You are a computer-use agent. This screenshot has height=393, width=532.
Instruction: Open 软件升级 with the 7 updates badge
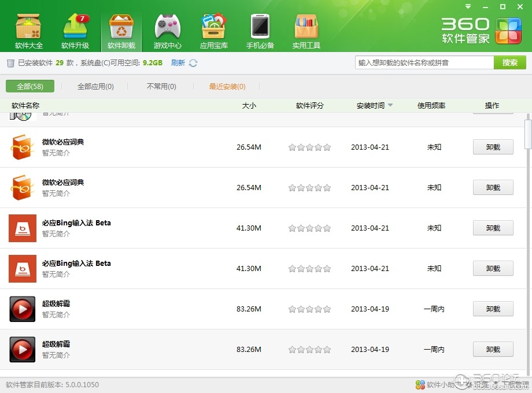pyautogui.click(x=75, y=31)
